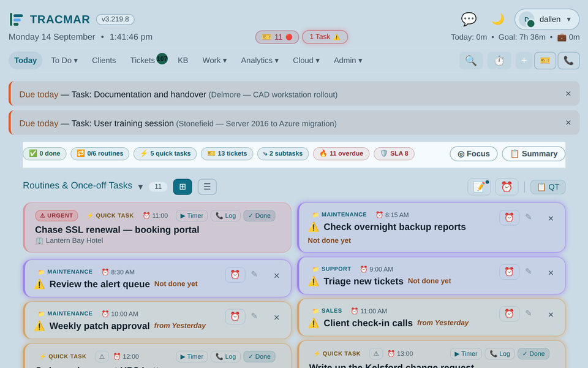Dismiss the Documentation and handover alert
588x368 pixels.
(568, 94)
